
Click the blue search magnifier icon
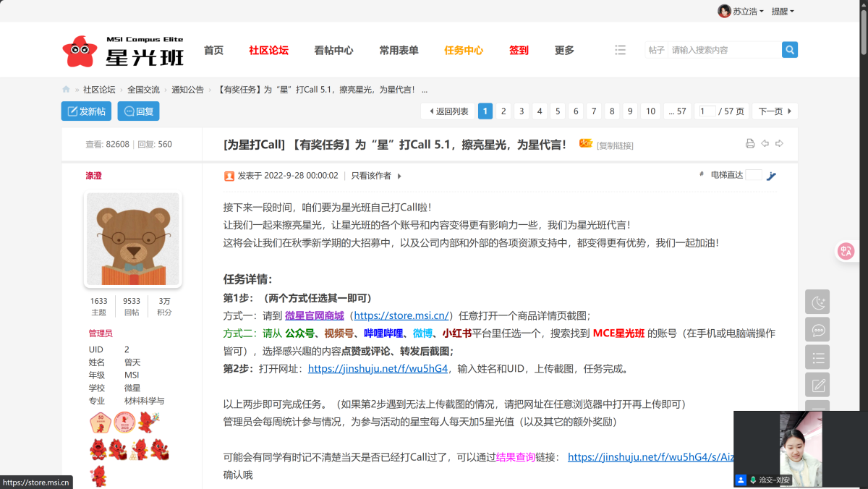[789, 49]
